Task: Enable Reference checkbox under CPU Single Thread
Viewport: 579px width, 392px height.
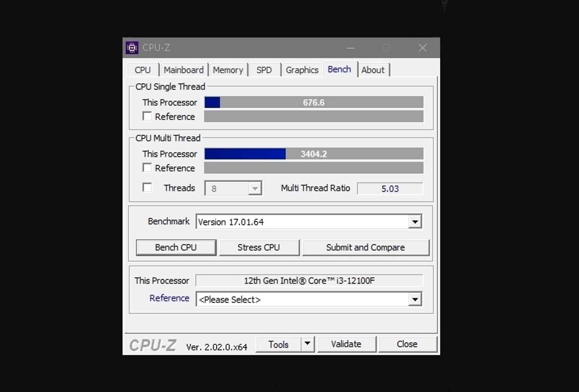Action: [x=147, y=116]
